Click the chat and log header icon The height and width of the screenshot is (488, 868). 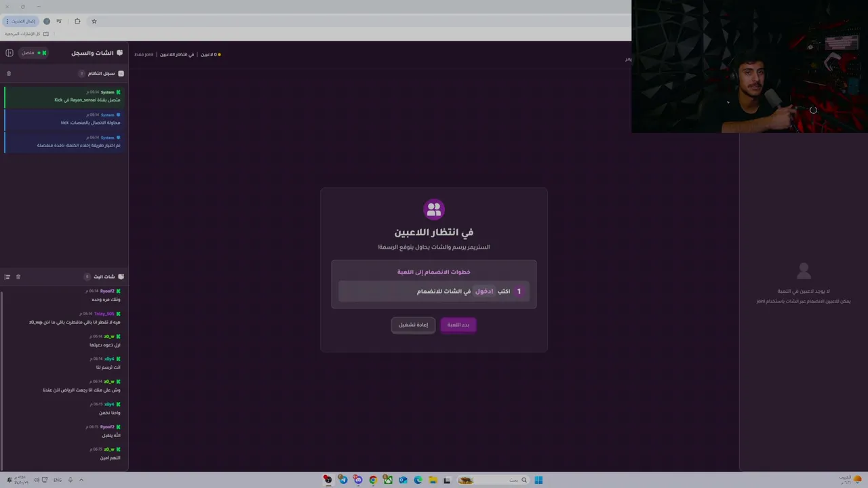click(120, 53)
